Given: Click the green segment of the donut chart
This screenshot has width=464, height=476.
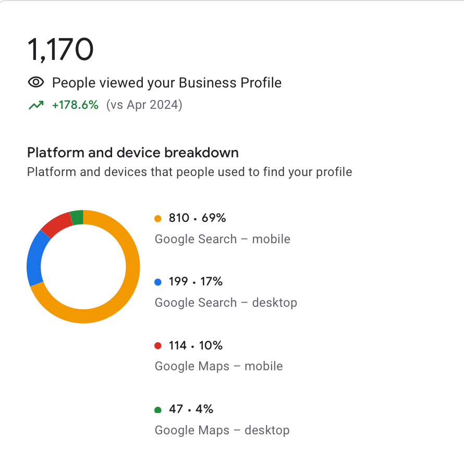Looking at the screenshot, I should (77, 217).
